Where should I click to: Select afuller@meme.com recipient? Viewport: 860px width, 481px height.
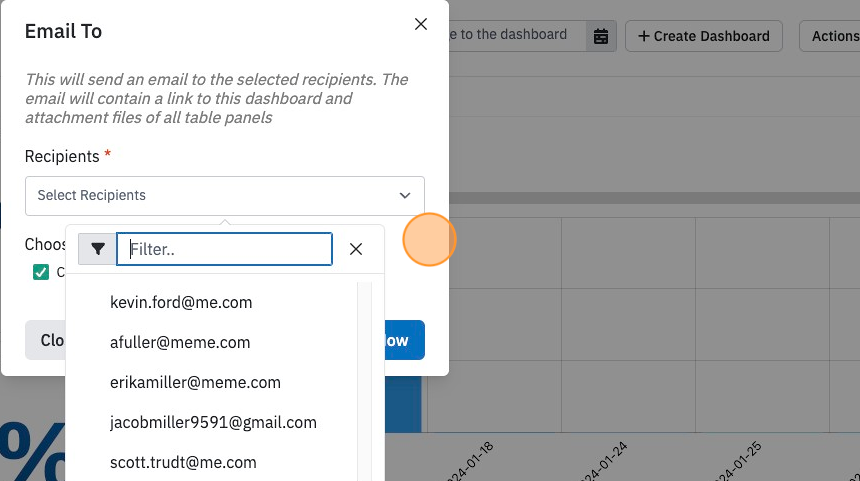(180, 343)
